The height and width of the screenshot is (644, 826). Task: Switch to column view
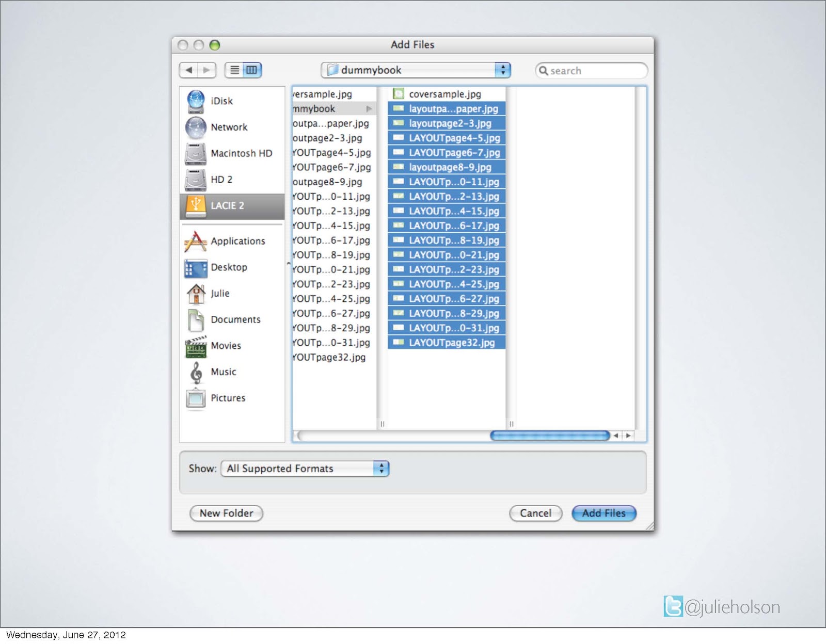252,70
